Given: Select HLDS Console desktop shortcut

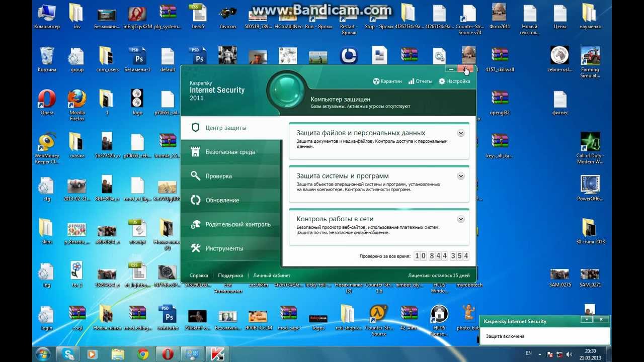Looking at the screenshot, I should tap(439, 320).
